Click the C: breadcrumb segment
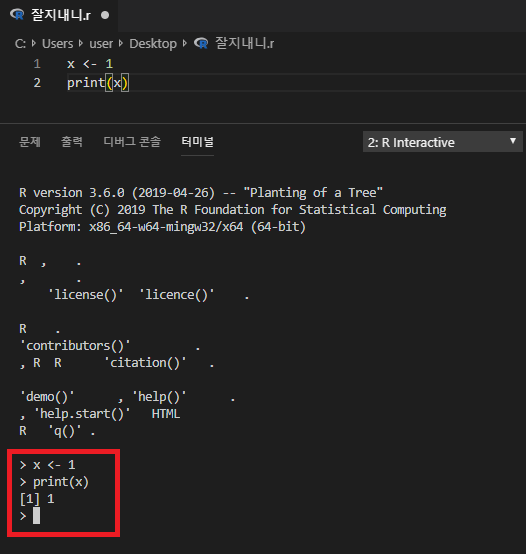 pos(20,44)
